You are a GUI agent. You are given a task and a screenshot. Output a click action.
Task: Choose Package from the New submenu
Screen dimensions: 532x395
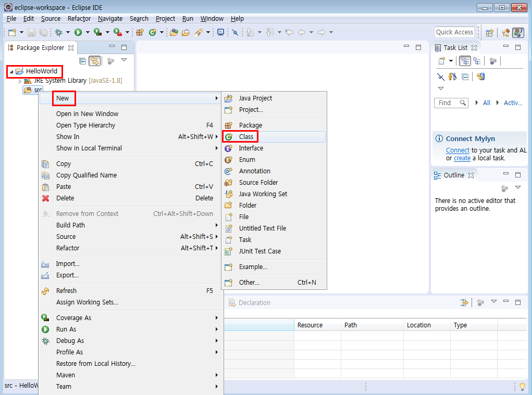click(x=274, y=125)
